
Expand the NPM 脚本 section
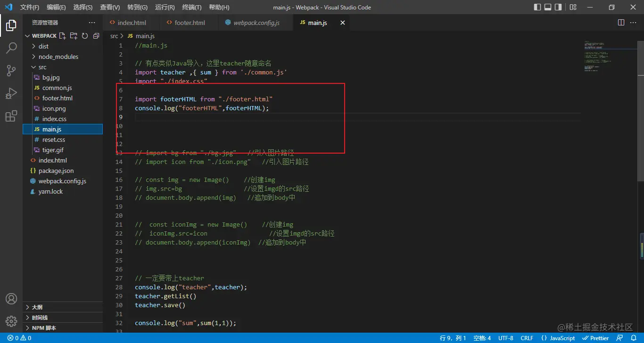(63, 328)
